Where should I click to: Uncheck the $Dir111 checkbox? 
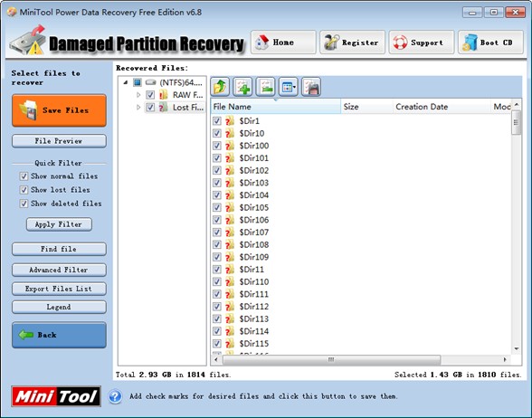click(217, 294)
